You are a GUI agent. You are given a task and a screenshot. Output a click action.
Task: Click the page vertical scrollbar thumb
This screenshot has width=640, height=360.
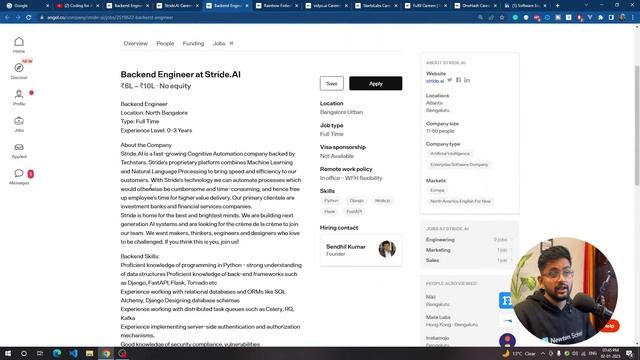(637, 124)
